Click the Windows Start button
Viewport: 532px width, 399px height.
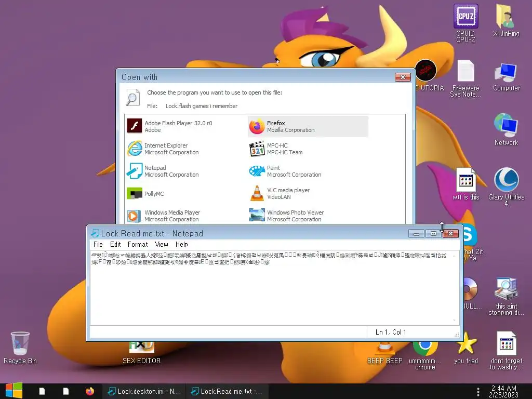14,391
